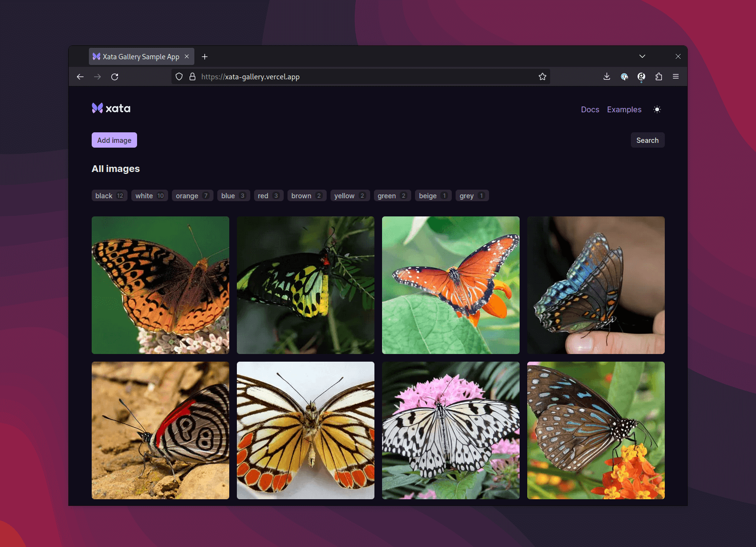This screenshot has height=547, width=756.
Task: Select the Xata Gallery Sample App tab
Action: (142, 56)
